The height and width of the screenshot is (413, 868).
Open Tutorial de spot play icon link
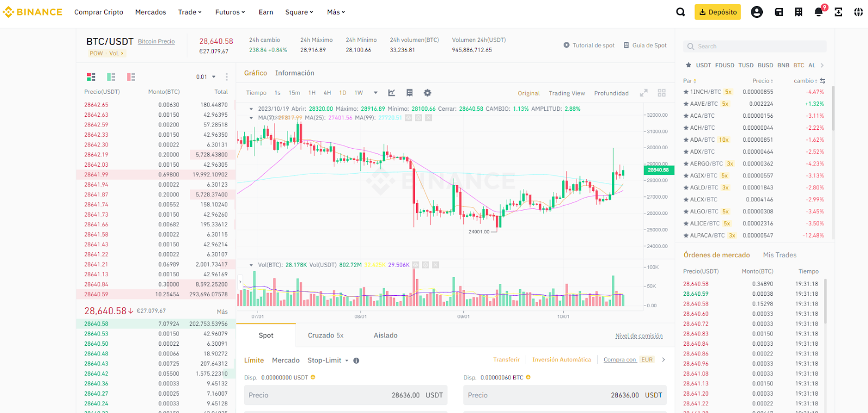click(x=589, y=46)
